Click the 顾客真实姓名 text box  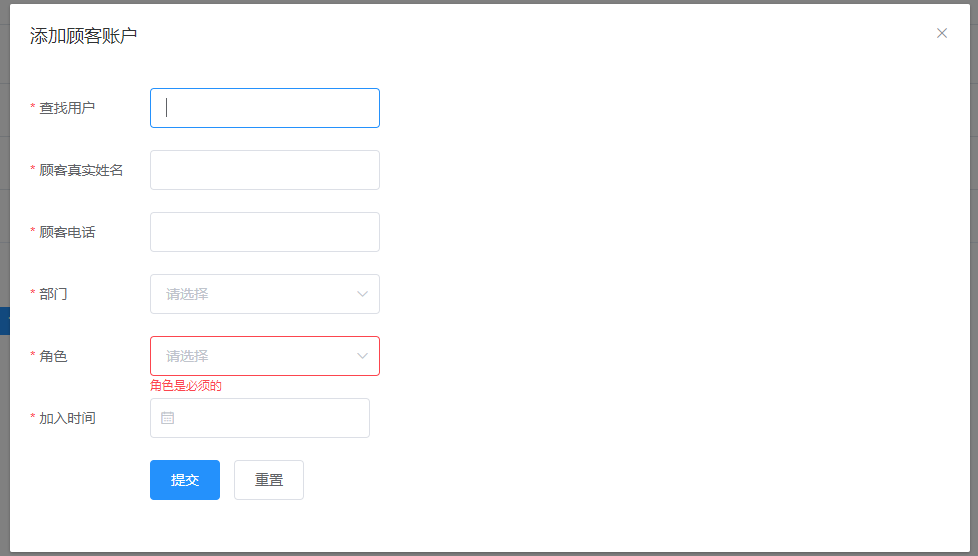tap(264, 170)
